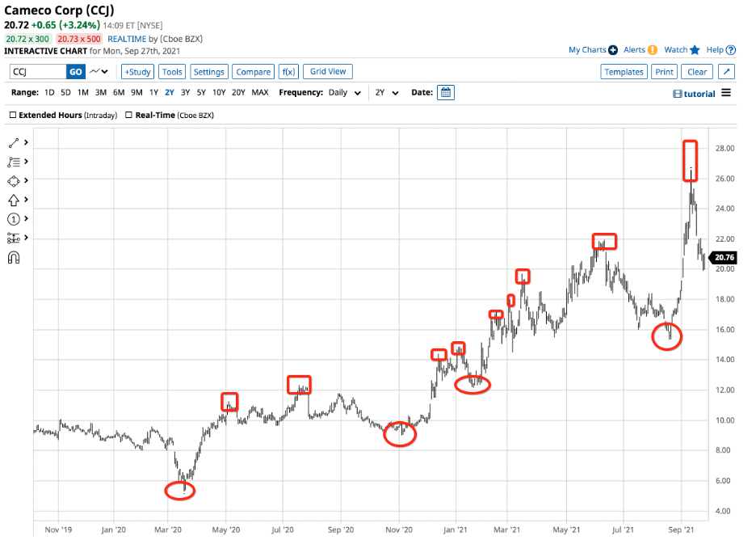This screenshot has height=540, width=756.
Task: Set range to 5D
Action: point(65,92)
